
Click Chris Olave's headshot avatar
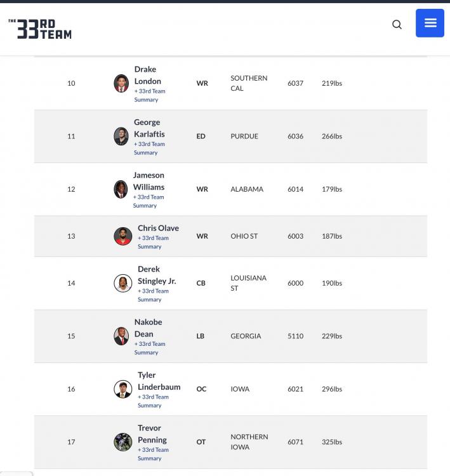[123, 236]
